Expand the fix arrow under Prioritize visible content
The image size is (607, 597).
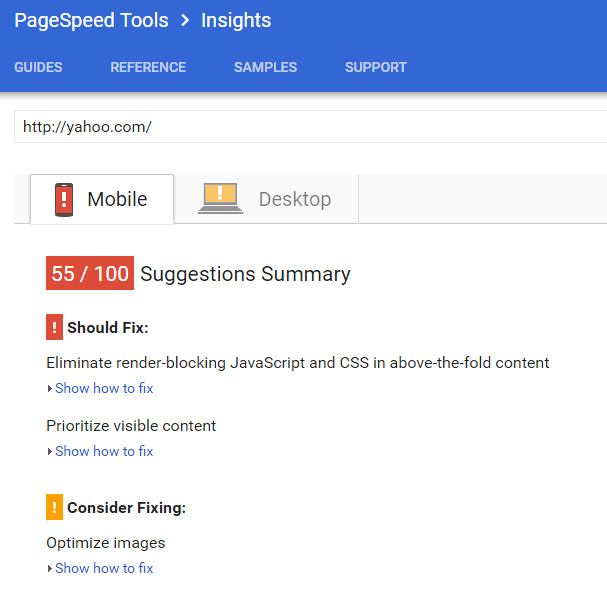click(x=50, y=451)
